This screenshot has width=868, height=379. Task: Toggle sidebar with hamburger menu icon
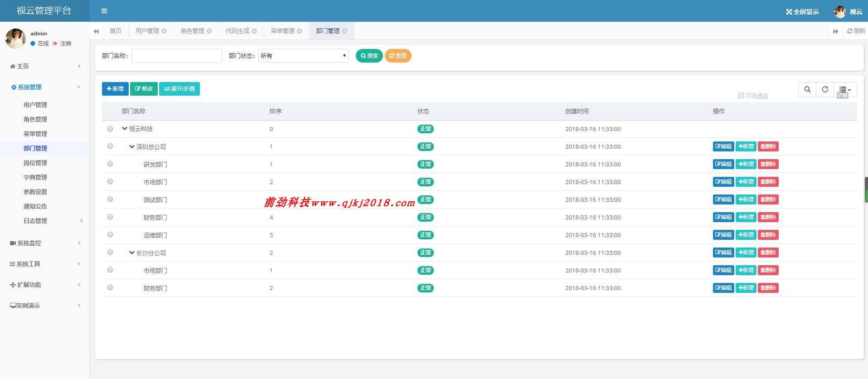point(104,11)
